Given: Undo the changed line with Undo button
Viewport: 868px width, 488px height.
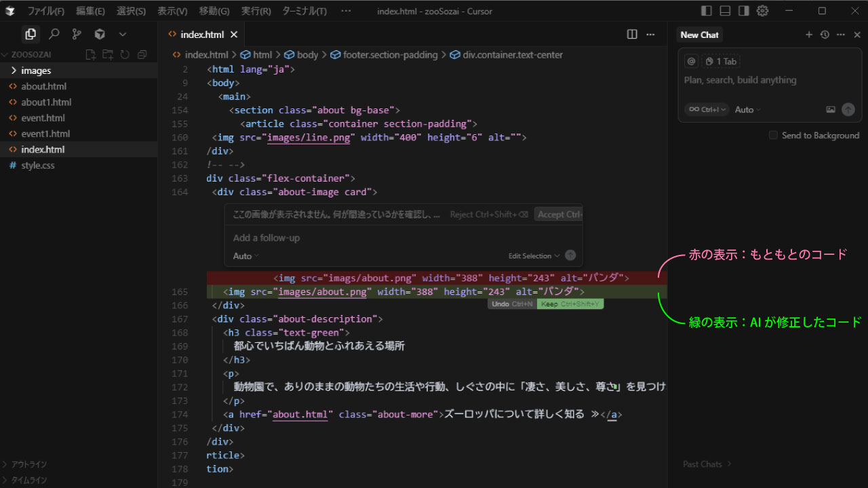Looking at the screenshot, I should pyautogui.click(x=512, y=304).
